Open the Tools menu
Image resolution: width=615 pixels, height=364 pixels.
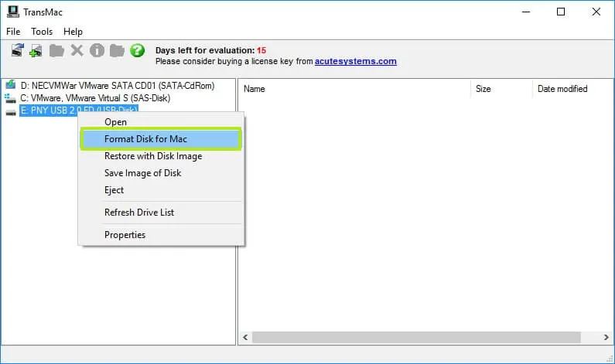42,32
